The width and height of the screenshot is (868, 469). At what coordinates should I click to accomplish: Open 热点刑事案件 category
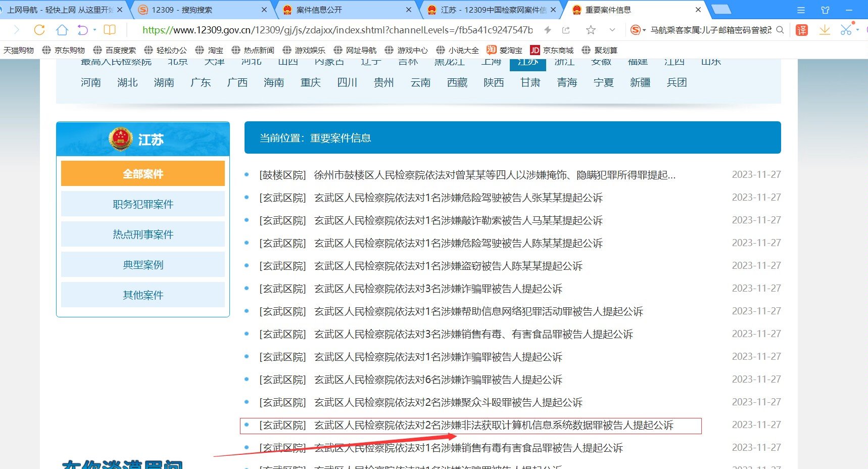(143, 234)
